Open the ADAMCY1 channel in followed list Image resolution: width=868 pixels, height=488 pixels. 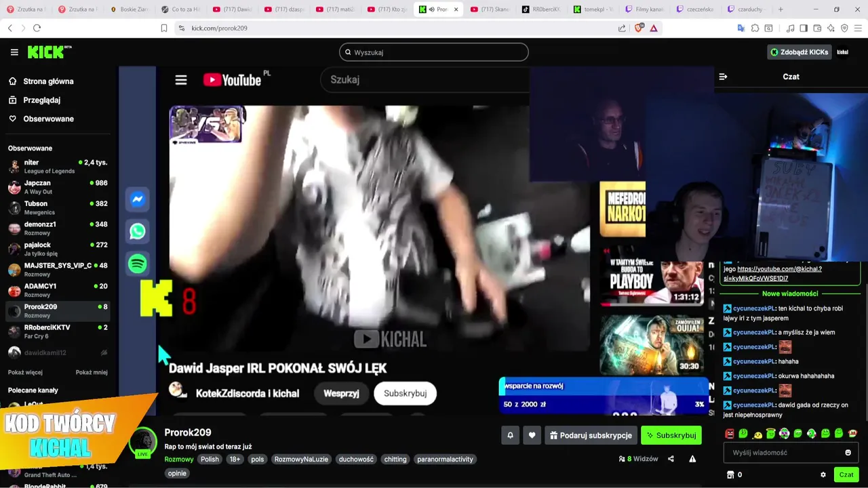click(x=58, y=290)
